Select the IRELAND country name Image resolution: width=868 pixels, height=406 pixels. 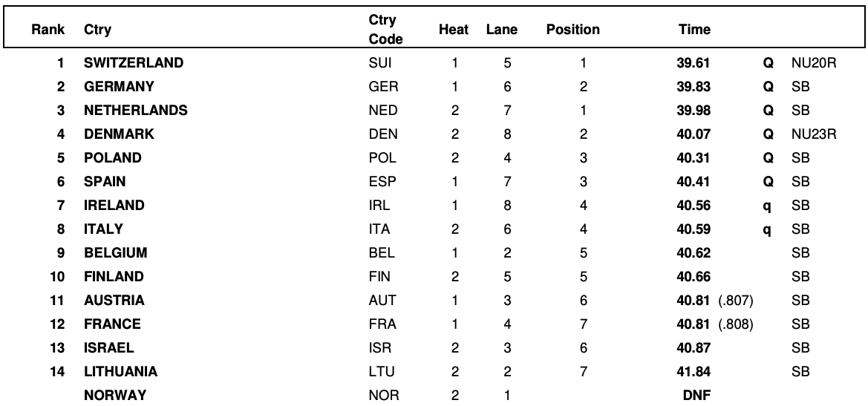click(x=114, y=206)
